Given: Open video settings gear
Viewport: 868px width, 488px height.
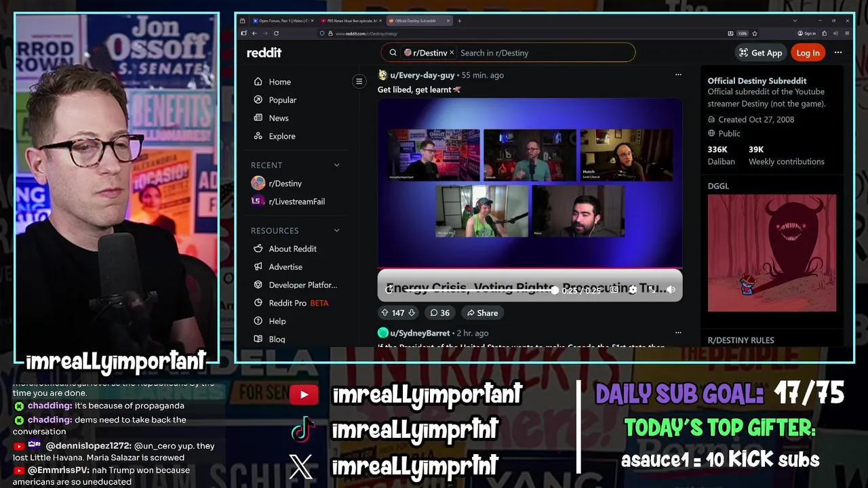Looking at the screenshot, I should [633, 290].
